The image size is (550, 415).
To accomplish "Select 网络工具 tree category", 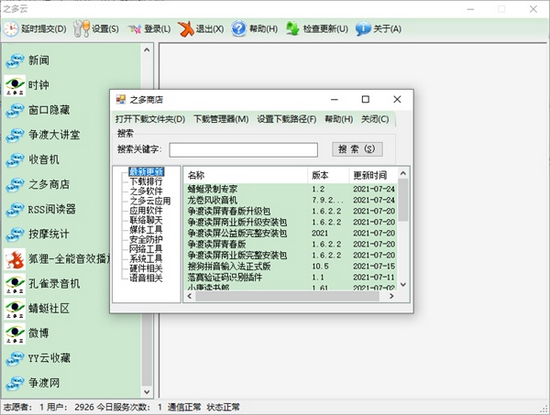I will [x=146, y=249].
